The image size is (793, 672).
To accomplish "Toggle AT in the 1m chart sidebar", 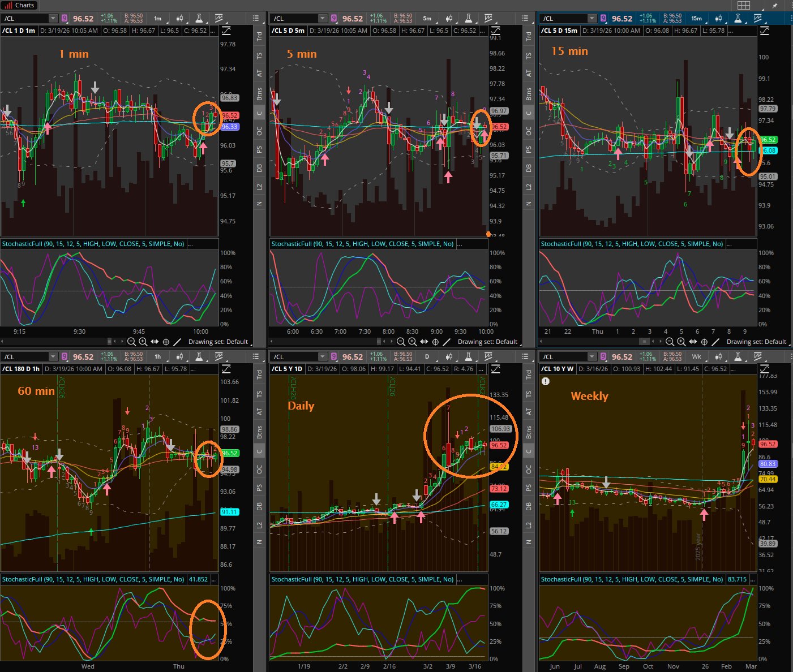I will click(259, 73).
